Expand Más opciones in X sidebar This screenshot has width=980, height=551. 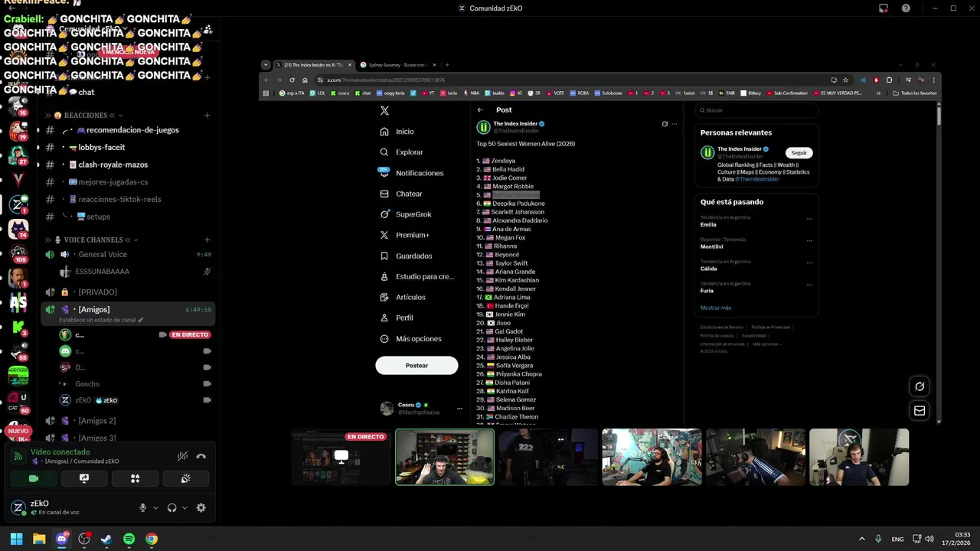410,338
